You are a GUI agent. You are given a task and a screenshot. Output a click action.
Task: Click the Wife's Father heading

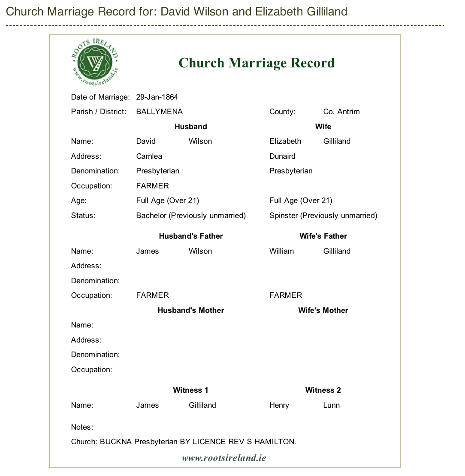(x=323, y=236)
